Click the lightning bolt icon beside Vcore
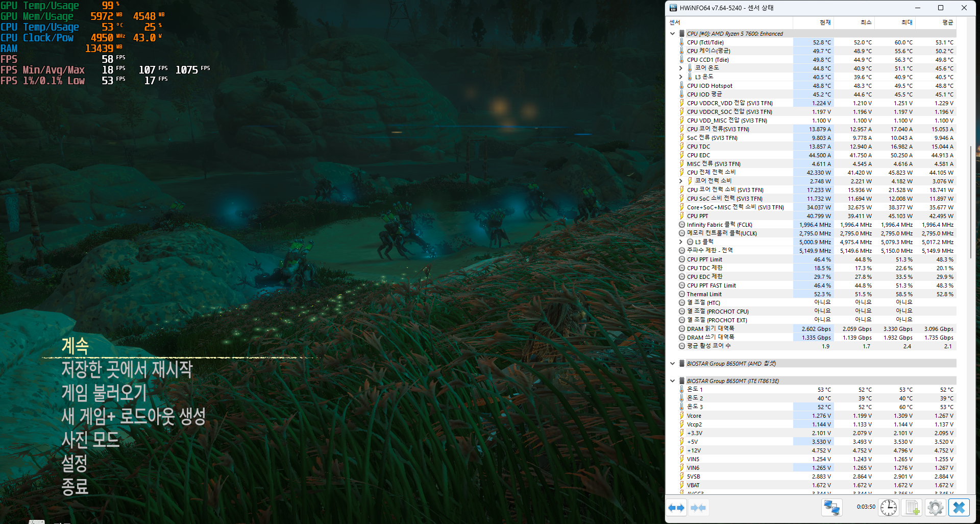Image resolution: width=980 pixels, height=524 pixels. (681, 416)
